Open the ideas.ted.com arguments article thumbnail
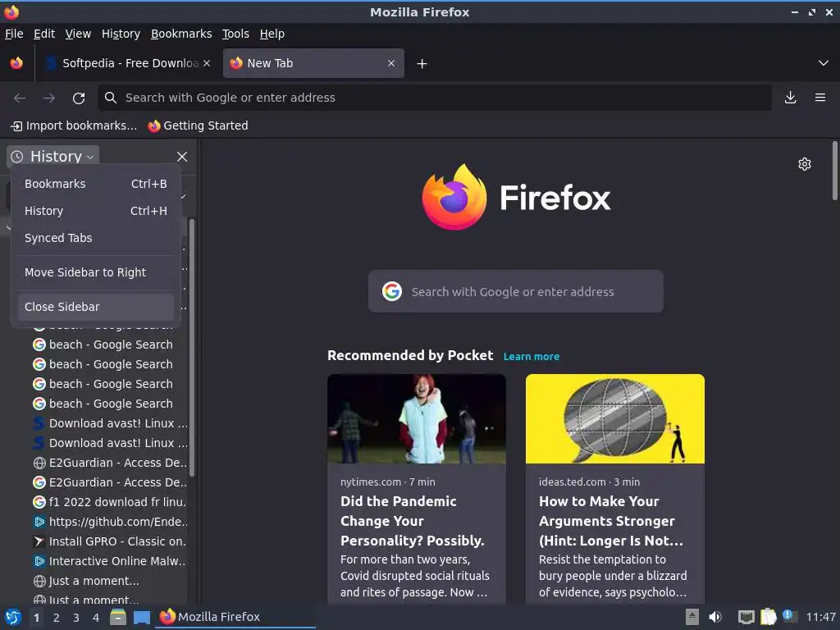This screenshot has height=630, width=840. pos(615,419)
